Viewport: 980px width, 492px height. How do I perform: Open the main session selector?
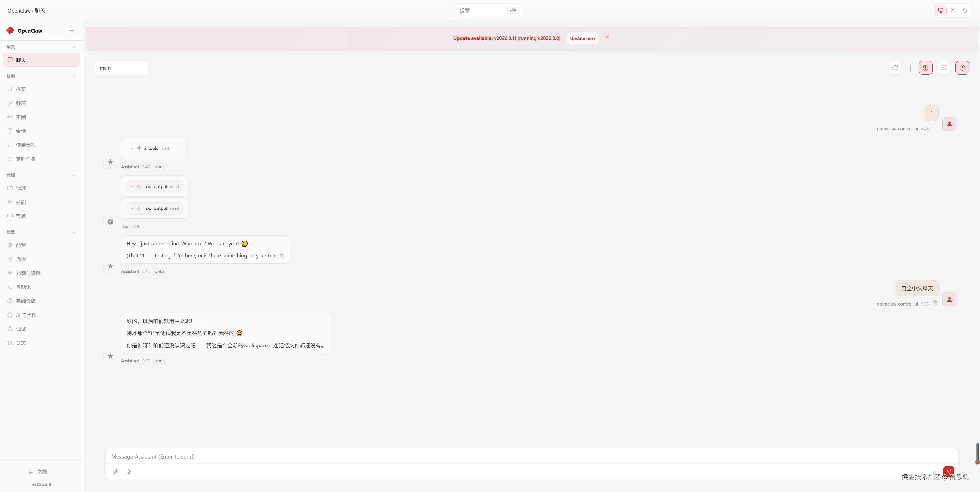click(x=121, y=68)
